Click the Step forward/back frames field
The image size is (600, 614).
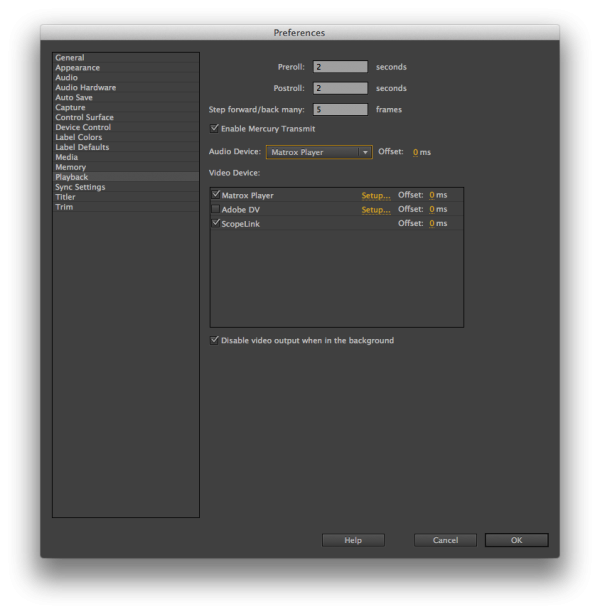click(x=340, y=109)
